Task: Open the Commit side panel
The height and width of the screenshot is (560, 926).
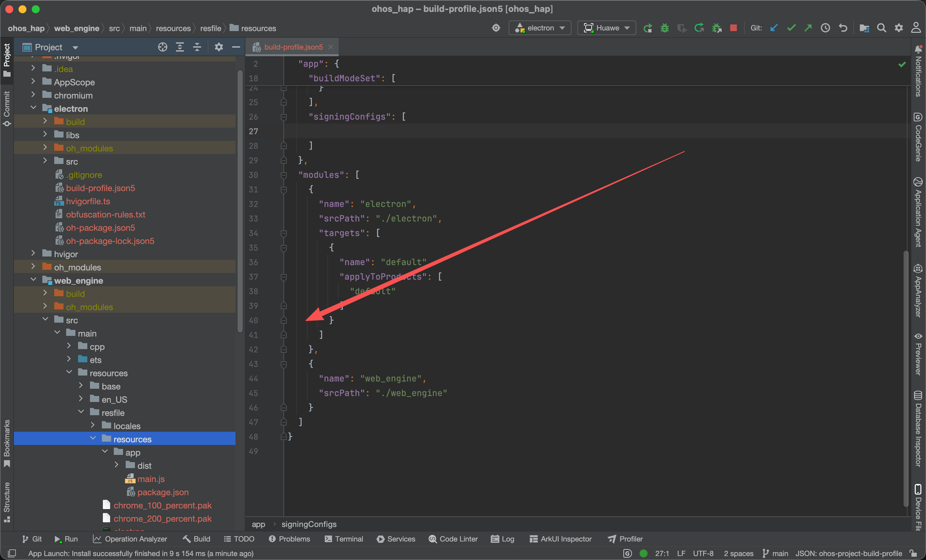Action: click(7, 109)
